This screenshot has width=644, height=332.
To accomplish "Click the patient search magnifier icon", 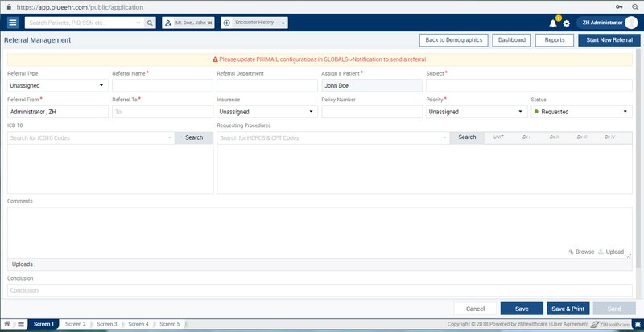I will [x=149, y=23].
